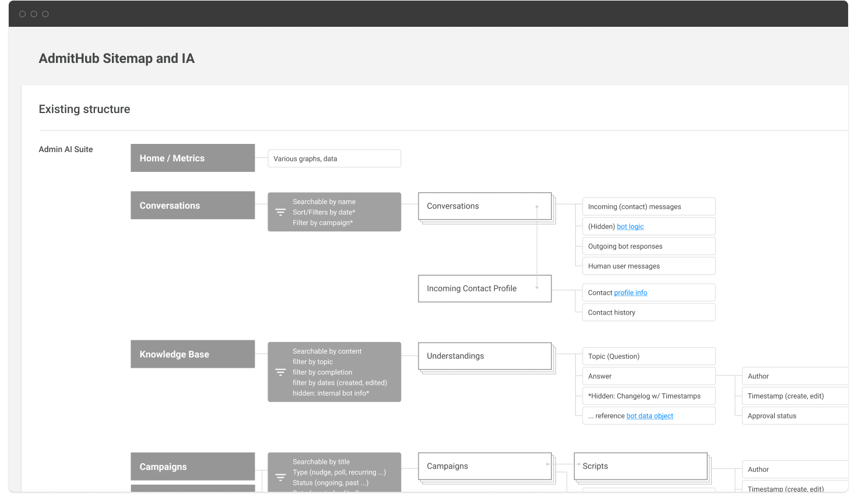Select the Conversations gray section block
The image size is (858, 504).
tap(192, 206)
